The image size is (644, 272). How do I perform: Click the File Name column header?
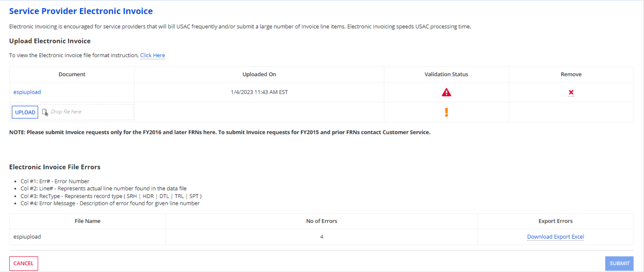87,221
